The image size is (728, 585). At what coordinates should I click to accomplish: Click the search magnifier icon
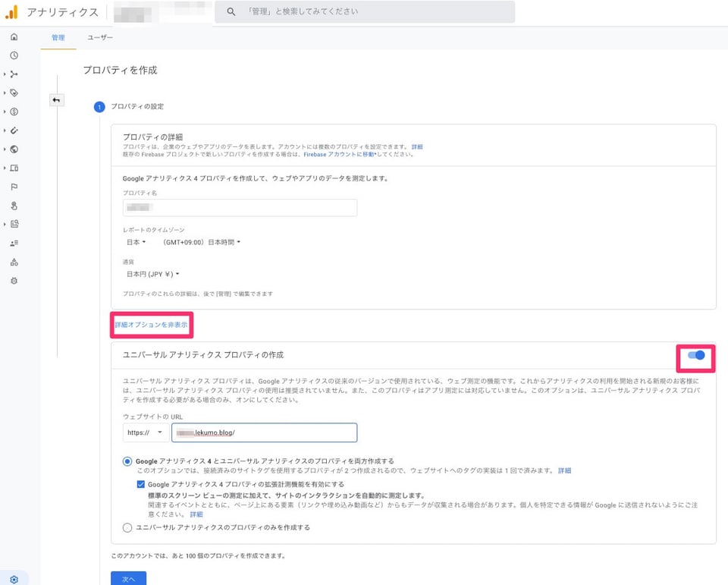[x=231, y=11]
